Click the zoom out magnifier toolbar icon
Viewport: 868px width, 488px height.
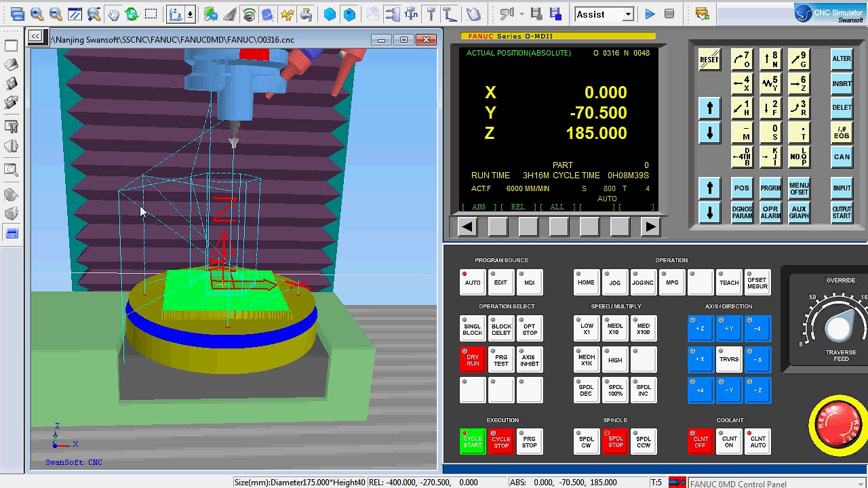coord(56,14)
